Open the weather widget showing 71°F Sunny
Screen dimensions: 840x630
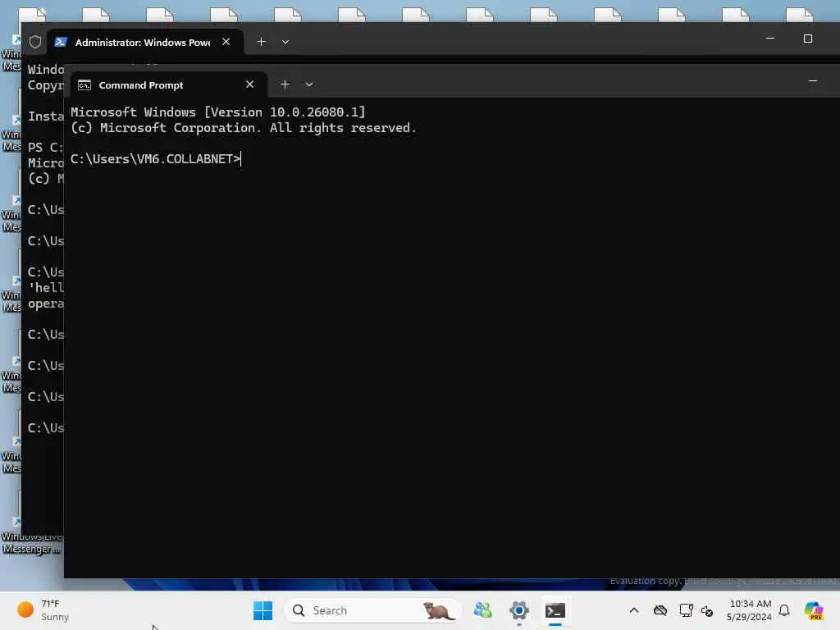(44, 610)
